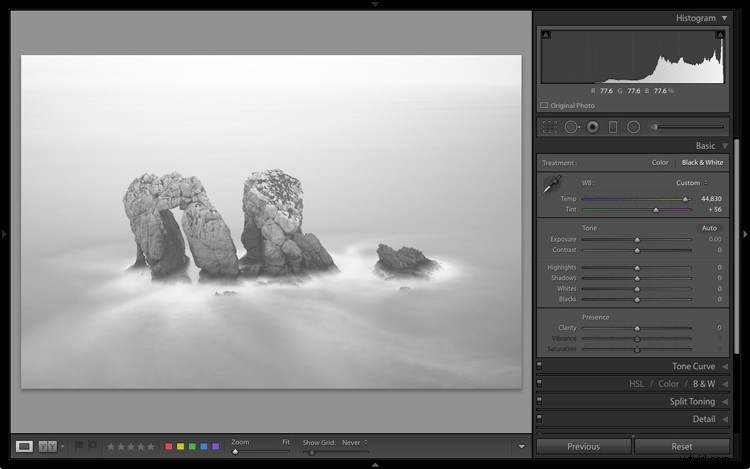The height and width of the screenshot is (469, 750).
Task: Apply the red color label
Action: click(x=168, y=447)
